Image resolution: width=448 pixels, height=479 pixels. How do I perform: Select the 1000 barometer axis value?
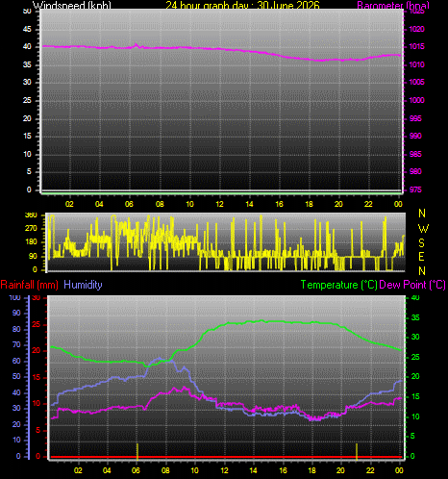click(x=416, y=100)
